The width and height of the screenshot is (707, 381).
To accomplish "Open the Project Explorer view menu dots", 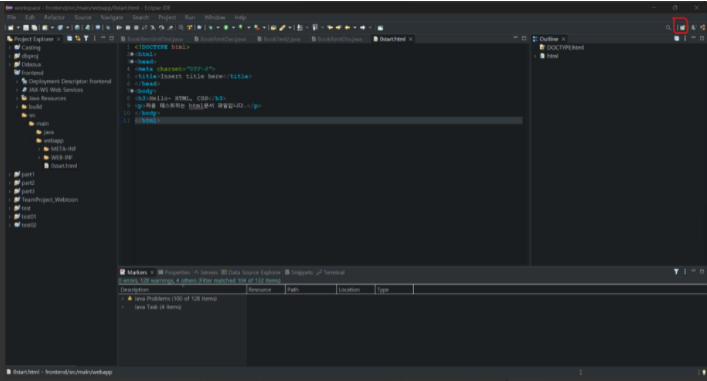I will (95, 39).
